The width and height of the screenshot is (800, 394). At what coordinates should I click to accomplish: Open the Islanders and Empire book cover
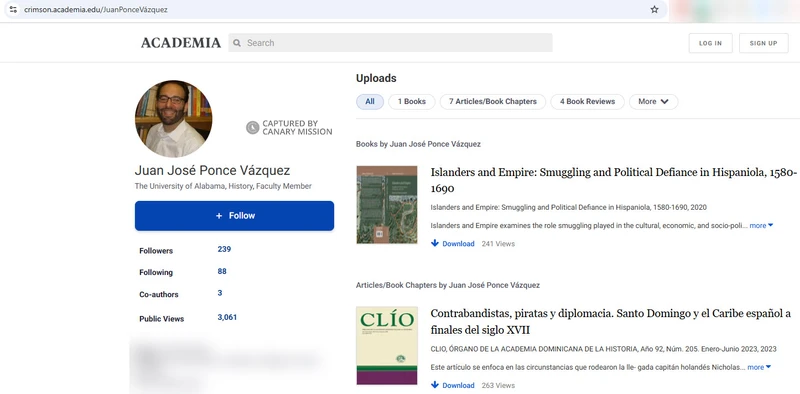tap(387, 205)
